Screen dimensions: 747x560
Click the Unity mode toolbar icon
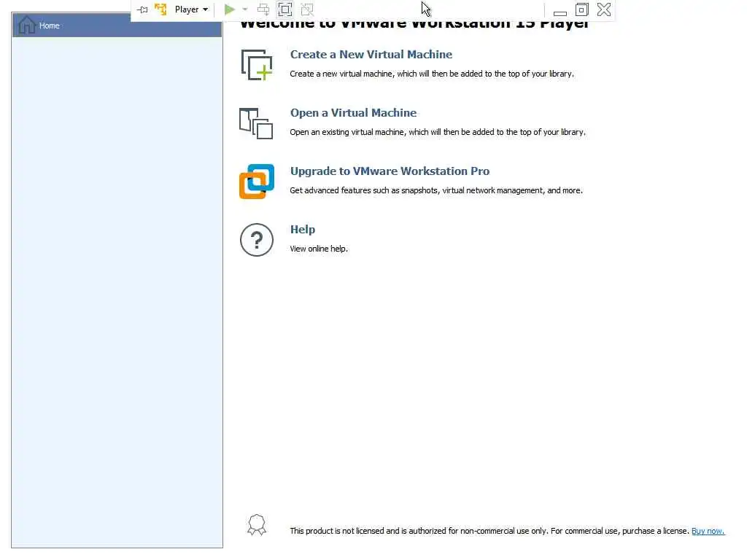(307, 9)
